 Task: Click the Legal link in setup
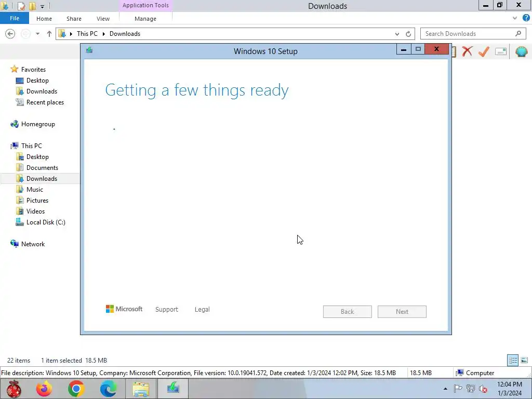click(x=202, y=310)
